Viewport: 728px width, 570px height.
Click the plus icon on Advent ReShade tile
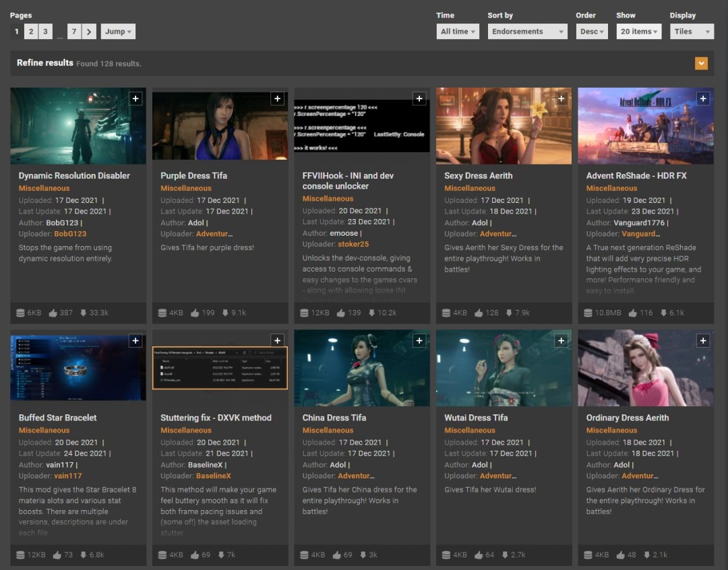point(703,98)
